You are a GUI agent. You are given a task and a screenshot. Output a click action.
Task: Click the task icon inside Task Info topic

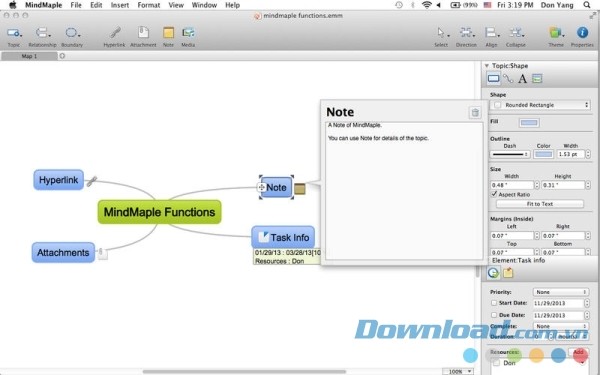coord(263,237)
